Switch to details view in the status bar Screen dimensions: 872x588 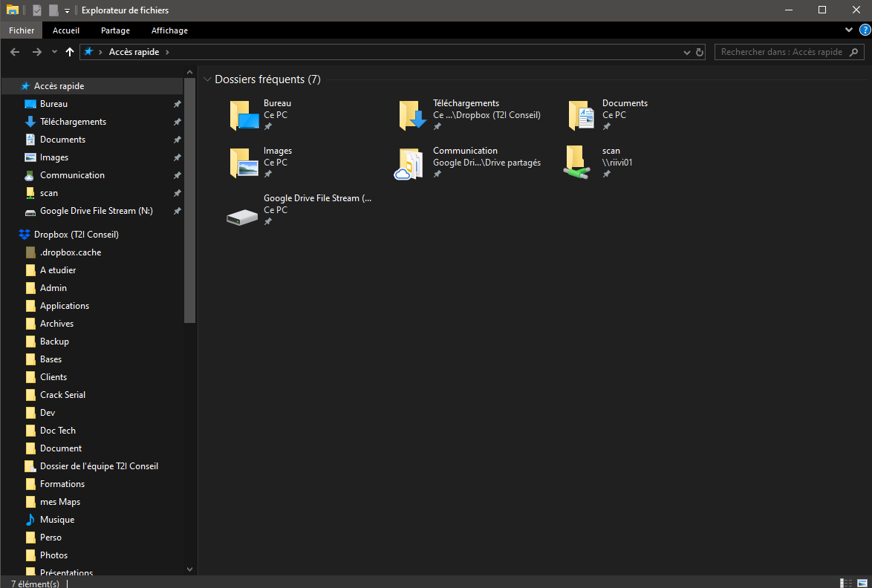pyautogui.click(x=846, y=584)
